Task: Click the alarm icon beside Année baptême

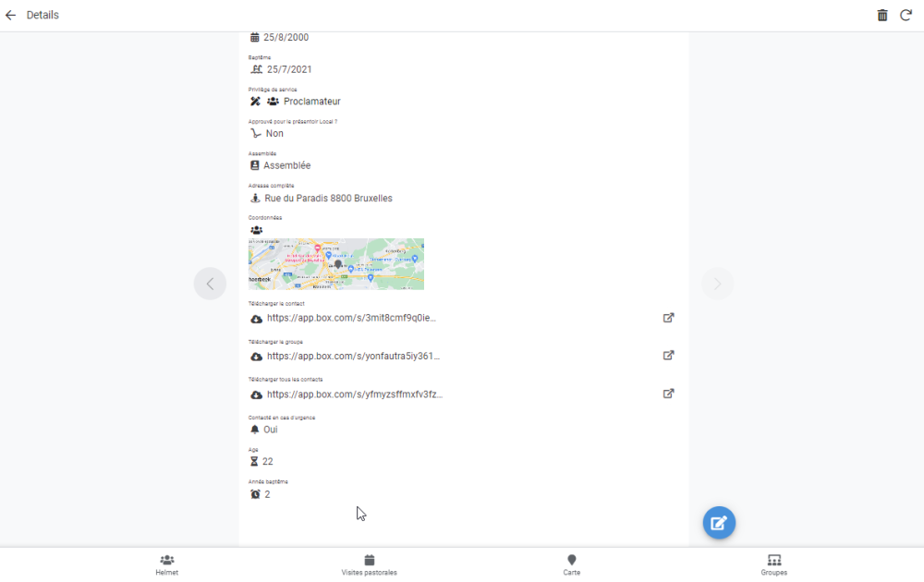Action: 254,493
